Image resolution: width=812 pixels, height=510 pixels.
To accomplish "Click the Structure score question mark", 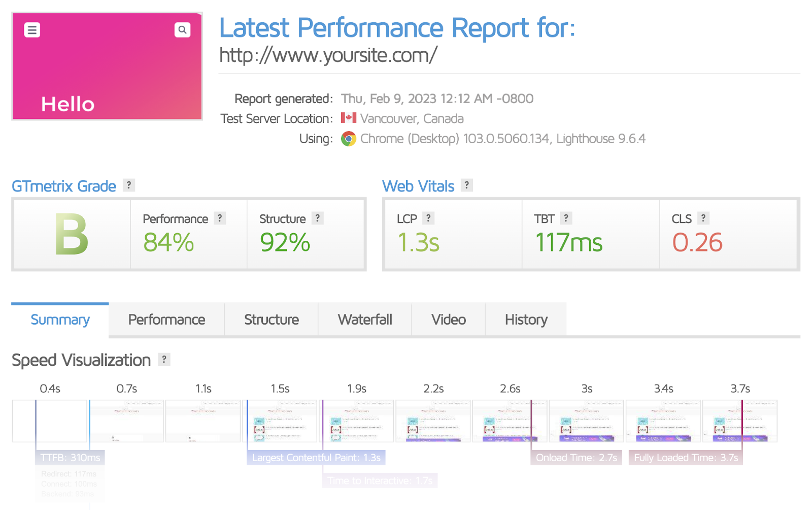I will tap(317, 218).
